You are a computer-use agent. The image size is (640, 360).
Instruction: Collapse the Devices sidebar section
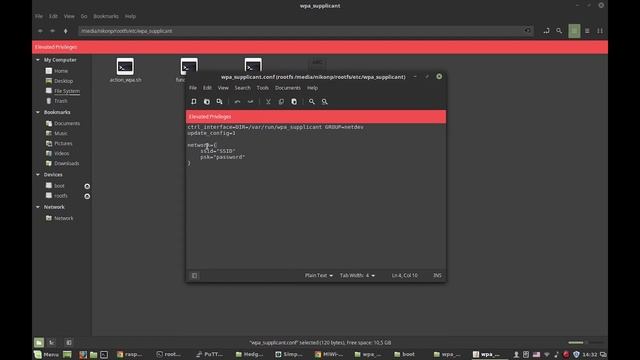[38, 175]
